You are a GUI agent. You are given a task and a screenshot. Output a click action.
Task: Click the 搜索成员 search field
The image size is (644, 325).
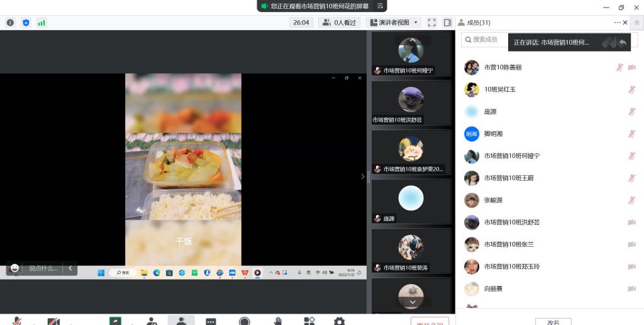(x=484, y=40)
